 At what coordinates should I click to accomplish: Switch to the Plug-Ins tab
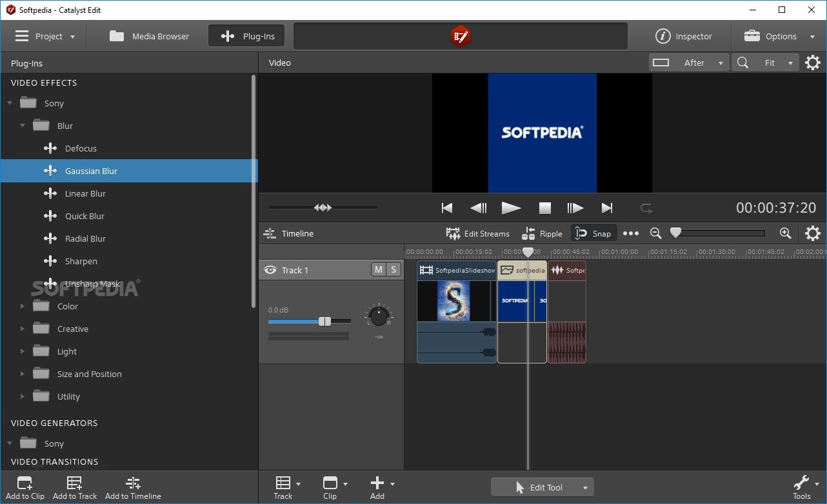pos(247,36)
